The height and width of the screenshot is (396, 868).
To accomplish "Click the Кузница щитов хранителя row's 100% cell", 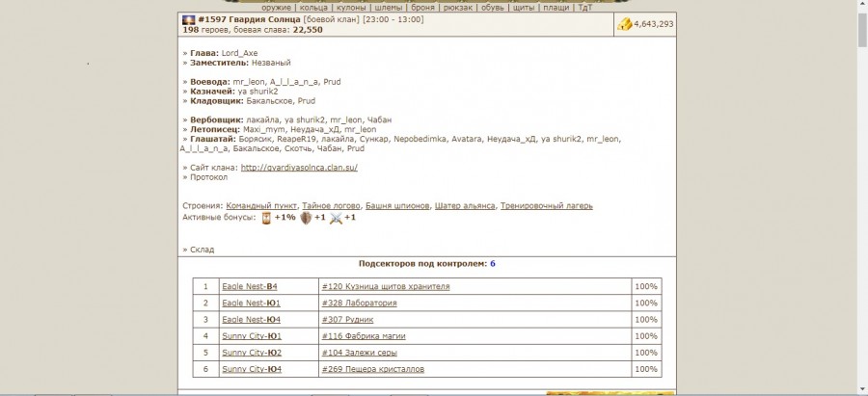I will click(646, 286).
